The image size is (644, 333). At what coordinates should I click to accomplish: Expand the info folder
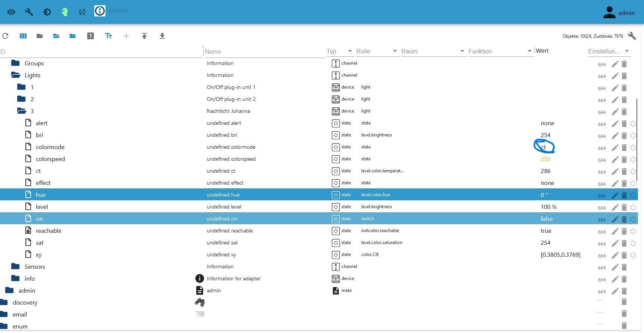point(16,278)
